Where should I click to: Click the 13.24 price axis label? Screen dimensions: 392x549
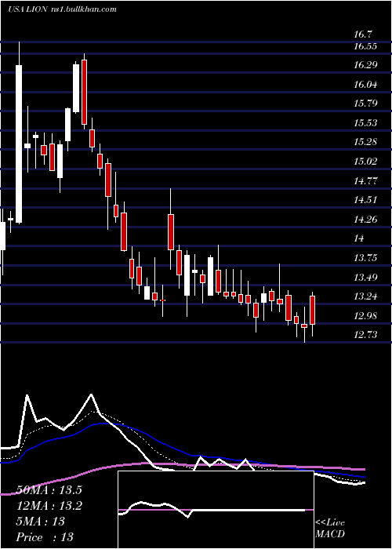tap(365, 296)
